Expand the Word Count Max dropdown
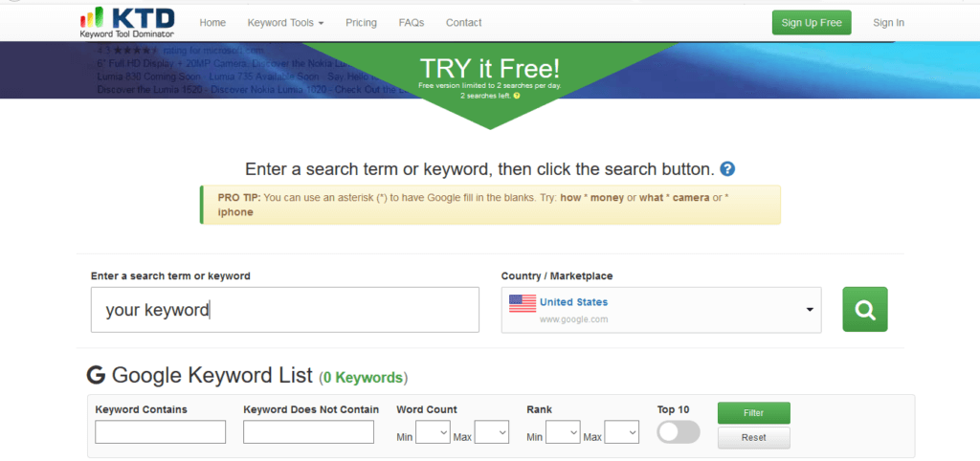 pos(491,433)
